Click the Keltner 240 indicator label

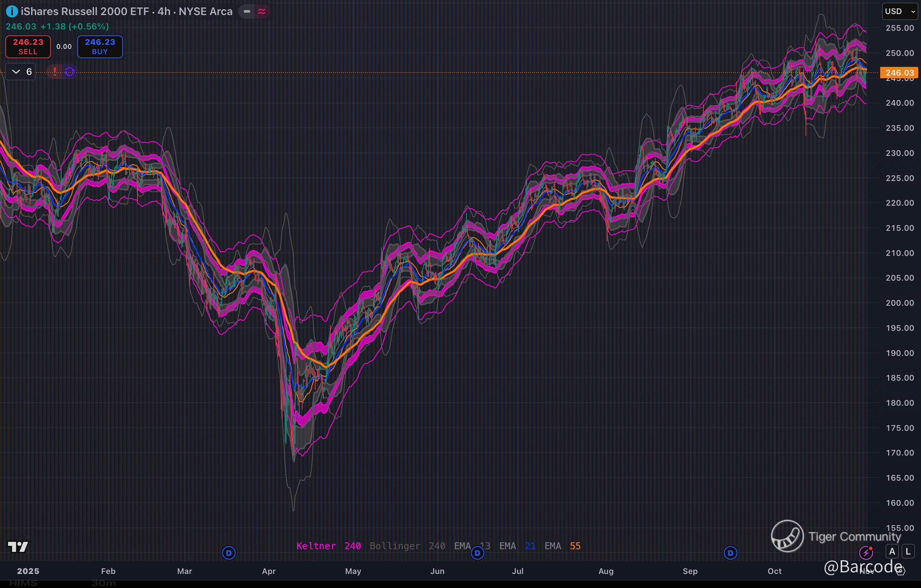pyautogui.click(x=328, y=546)
